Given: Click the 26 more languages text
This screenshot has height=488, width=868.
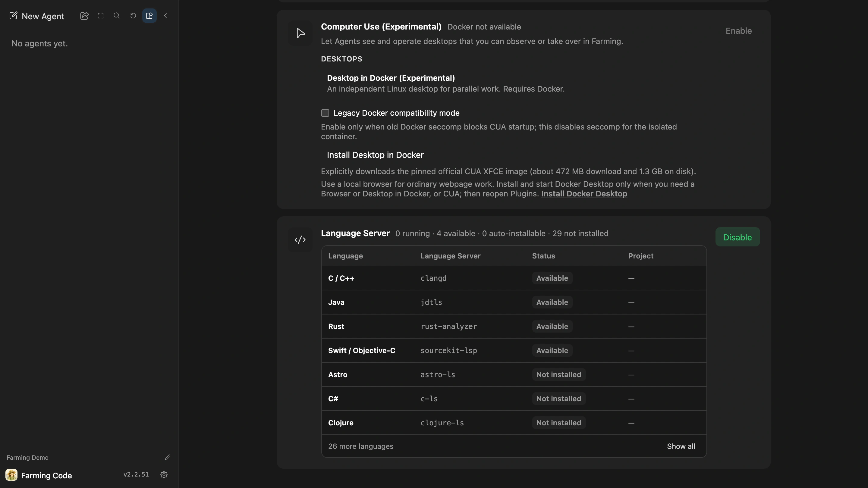Looking at the screenshot, I should click(x=360, y=446).
